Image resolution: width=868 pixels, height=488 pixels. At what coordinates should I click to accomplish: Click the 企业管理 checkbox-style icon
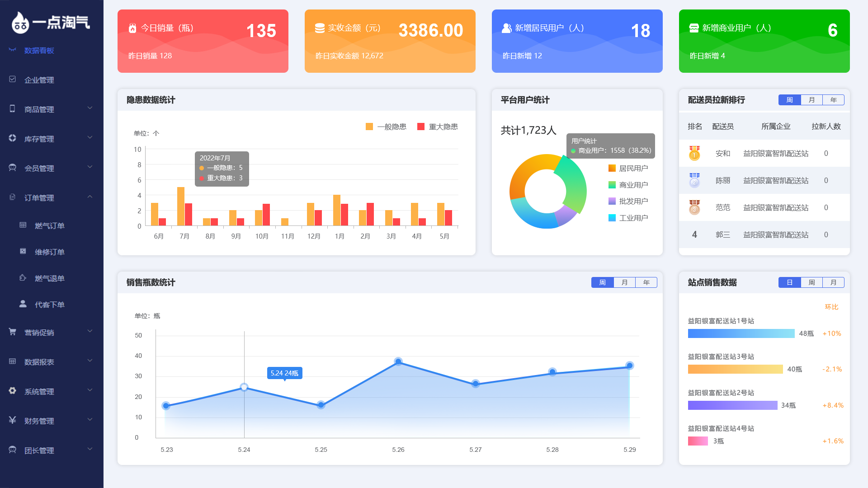pyautogui.click(x=12, y=79)
